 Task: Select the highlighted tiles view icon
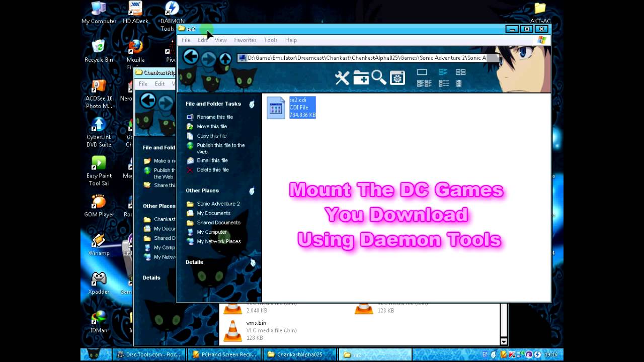coord(443,72)
